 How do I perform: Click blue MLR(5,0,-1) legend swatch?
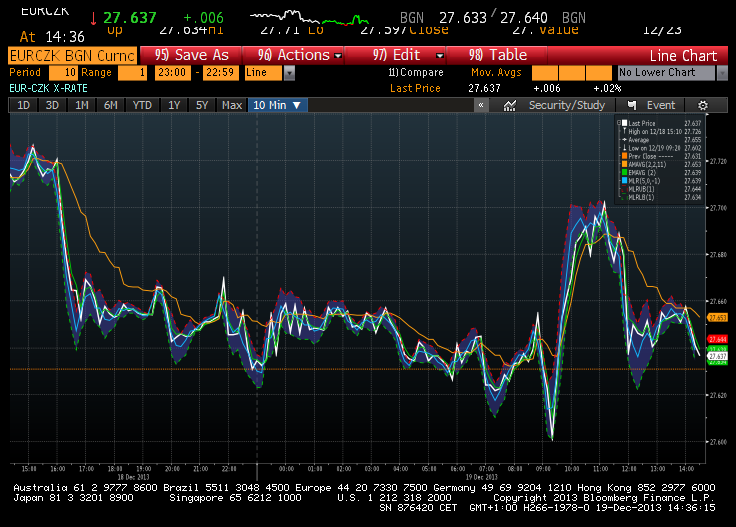[x=624, y=181]
